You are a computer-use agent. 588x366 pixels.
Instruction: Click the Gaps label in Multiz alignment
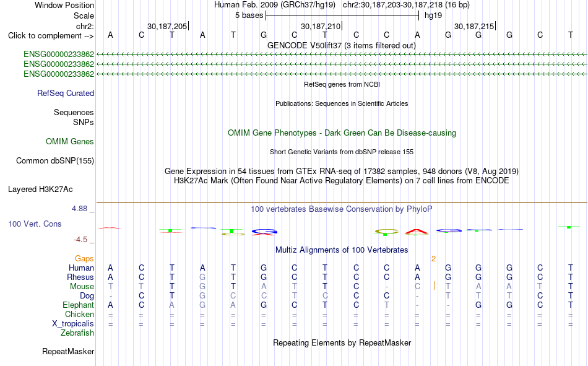[x=84, y=258]
